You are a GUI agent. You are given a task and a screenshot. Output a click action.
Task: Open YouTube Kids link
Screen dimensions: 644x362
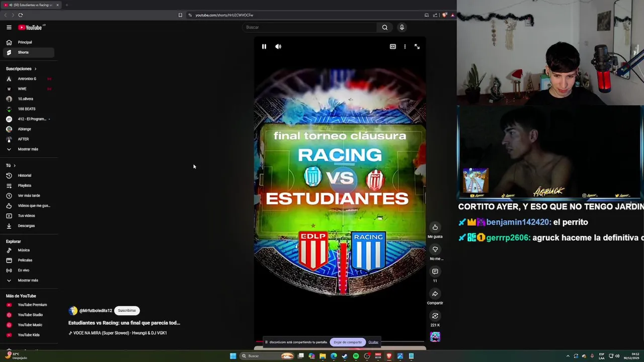point(28,335)
